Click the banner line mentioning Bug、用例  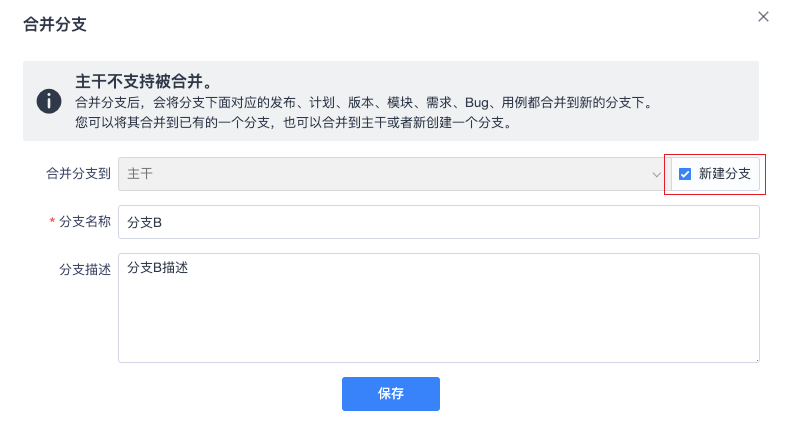tap(365, 102)
